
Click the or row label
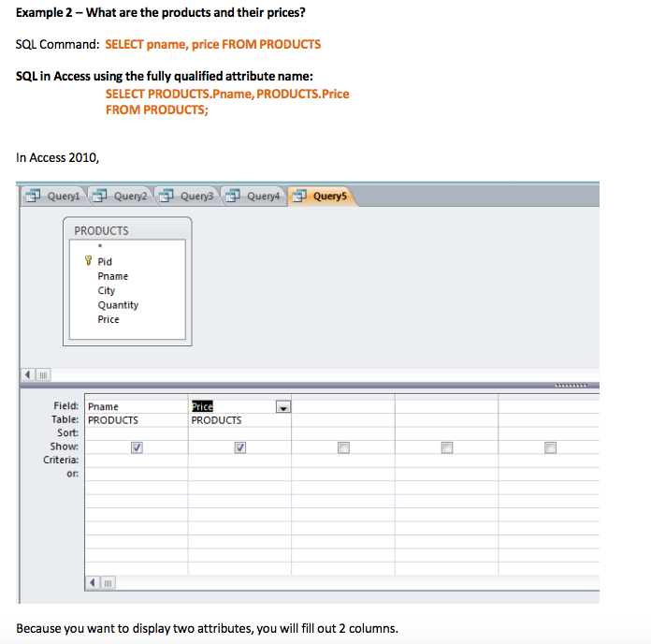click(72, 474)
